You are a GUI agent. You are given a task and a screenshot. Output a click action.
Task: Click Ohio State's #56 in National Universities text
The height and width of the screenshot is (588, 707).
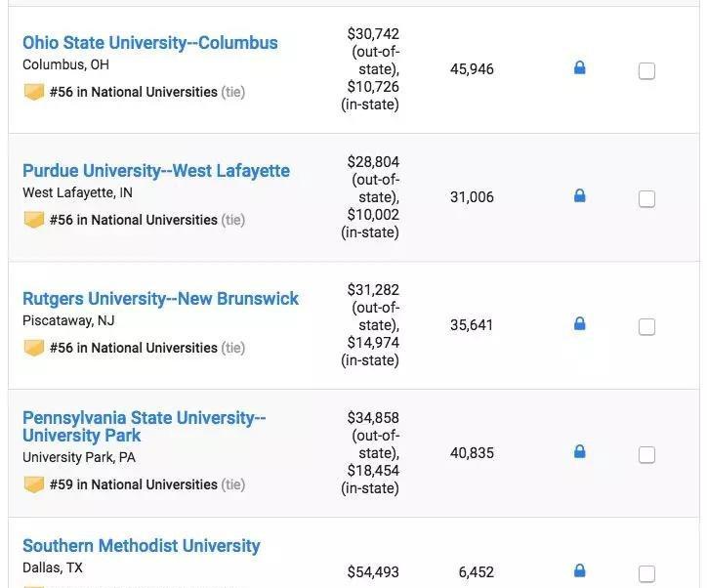coord(133,92)
